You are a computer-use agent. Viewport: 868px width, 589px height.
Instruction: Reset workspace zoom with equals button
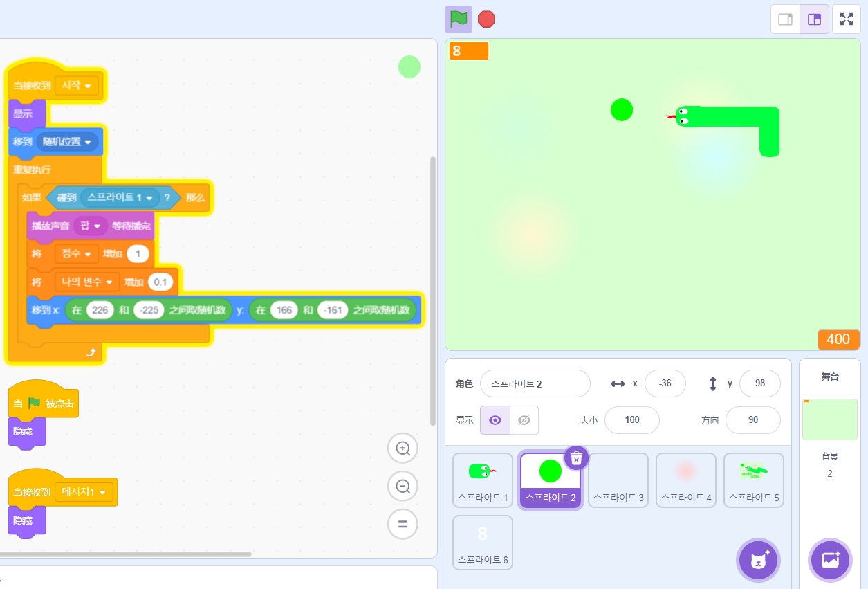403,524
